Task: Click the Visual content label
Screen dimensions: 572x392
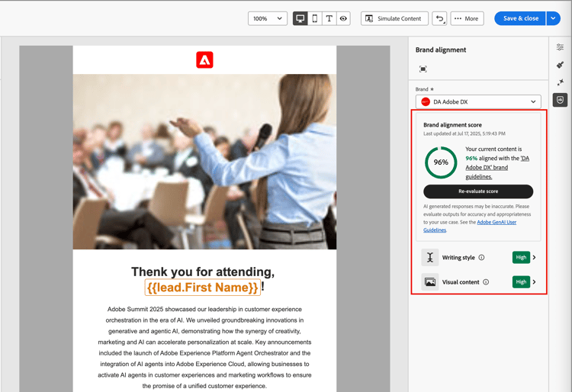Action: [461, 282]
